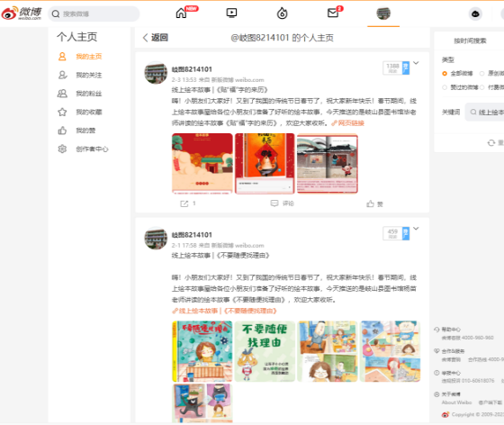Open the avatar of the 2-1 post
504x425 pixels.
click(x=156, y=239)
